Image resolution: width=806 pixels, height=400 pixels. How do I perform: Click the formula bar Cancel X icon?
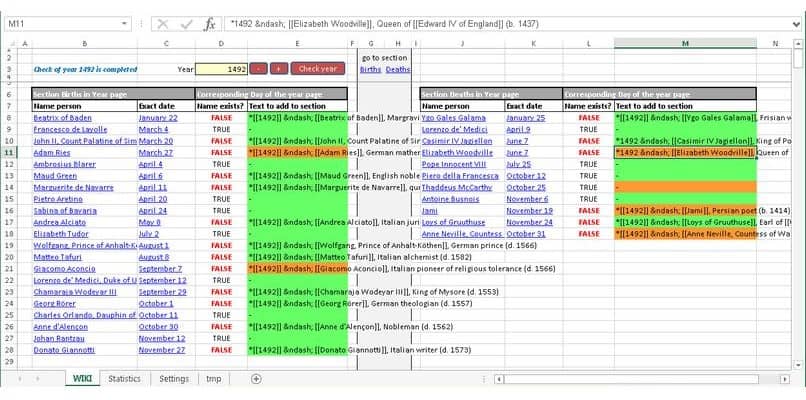[x=163, y=24]
